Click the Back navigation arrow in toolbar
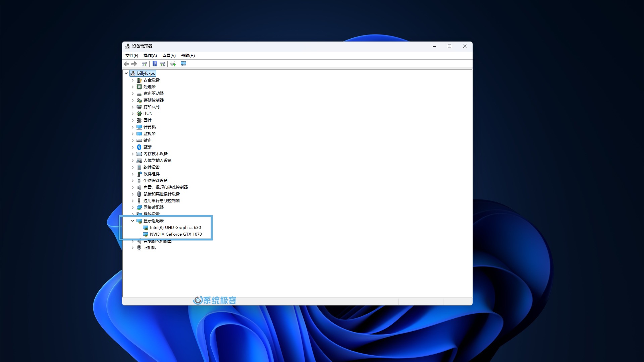The width and height of the screenshot is (644, 362). (126, 64)
